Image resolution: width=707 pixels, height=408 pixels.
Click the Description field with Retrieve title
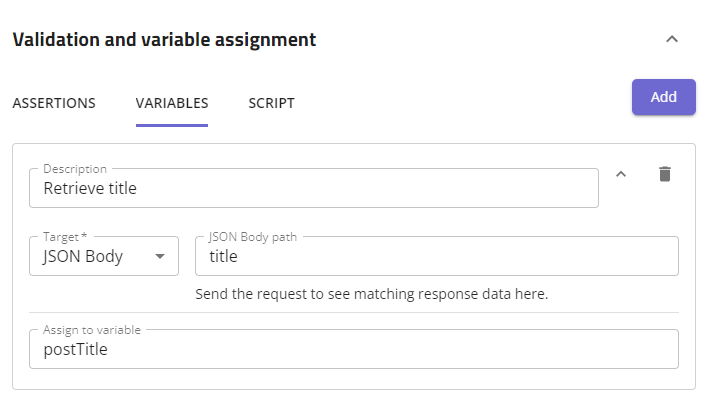314,188
